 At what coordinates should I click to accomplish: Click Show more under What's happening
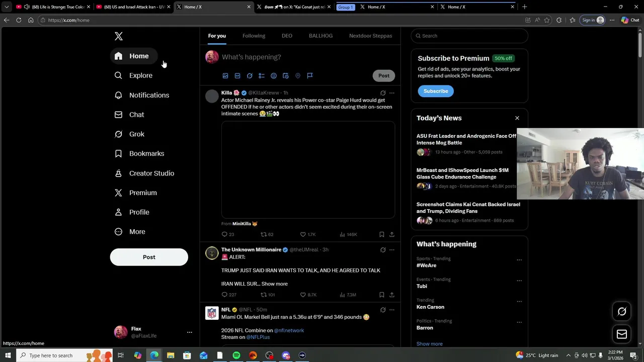[x=429, y=344]
